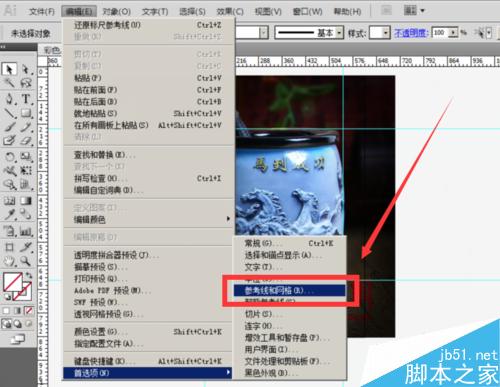Select the Zoom magnifier tool
This screenshot has width=500, height=387.
pos(26,261)
